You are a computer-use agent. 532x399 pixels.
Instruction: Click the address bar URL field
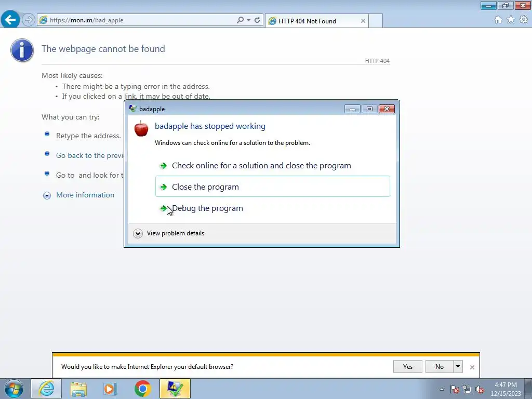(x=136, y=20)
